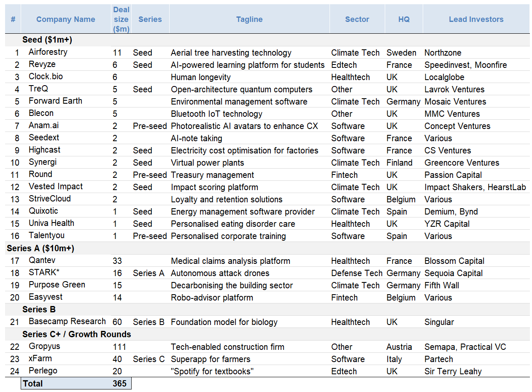Viewport: 532px width, 392px height.
Task: Click the Series C+ / Growth Rounds heading
Action: point(77,334)
